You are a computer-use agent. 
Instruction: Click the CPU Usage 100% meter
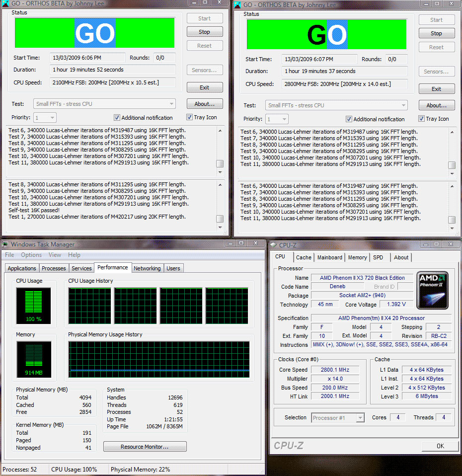tap(33, 305)
